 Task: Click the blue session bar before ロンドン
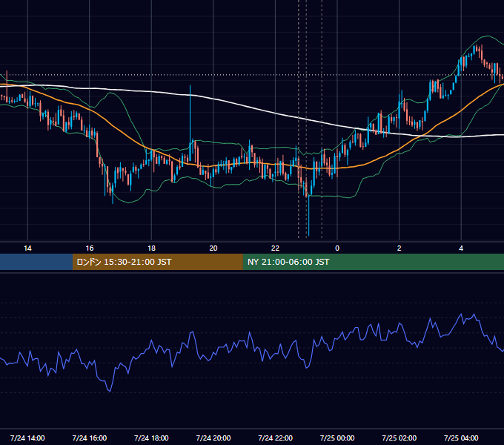[x=36, y=262]
